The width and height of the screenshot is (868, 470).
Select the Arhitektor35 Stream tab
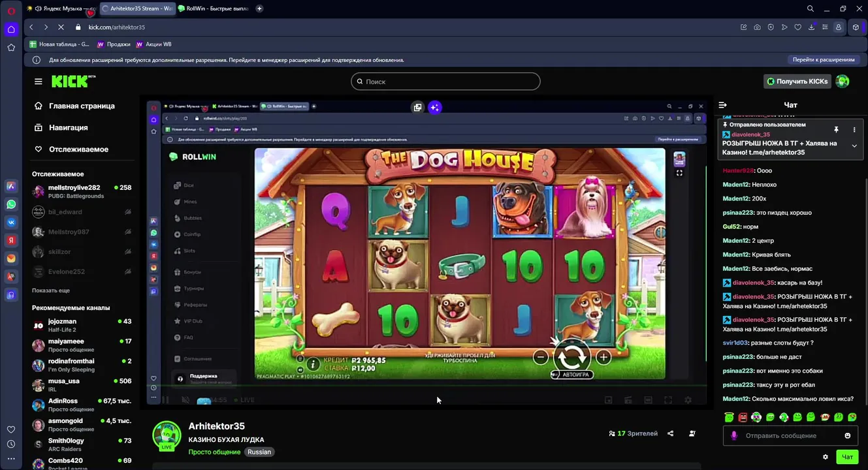(137, 9)
